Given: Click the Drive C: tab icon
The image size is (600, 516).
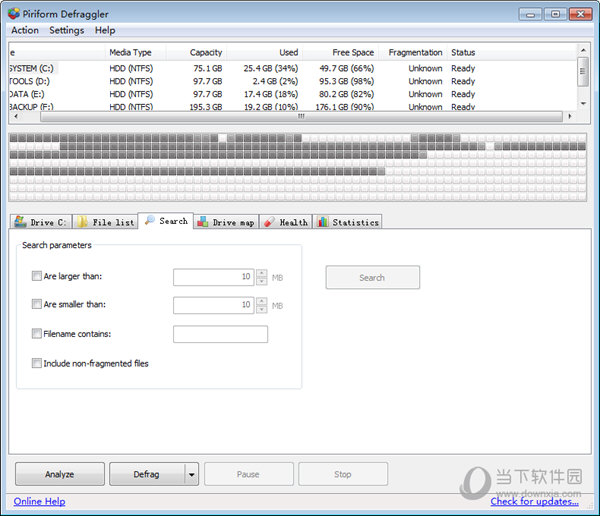Looking at the screenshot, I should (20, 222).
